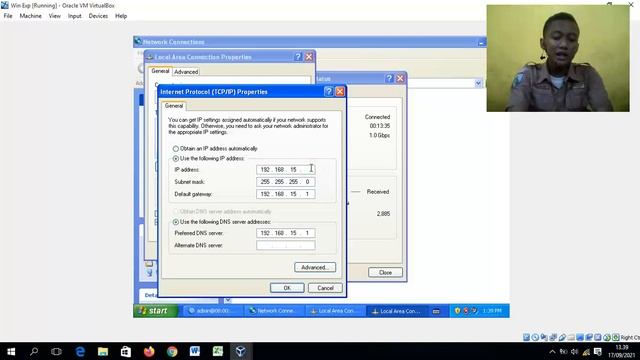
Task: Click host clock showing 17/09/2021
Action: 621,351
